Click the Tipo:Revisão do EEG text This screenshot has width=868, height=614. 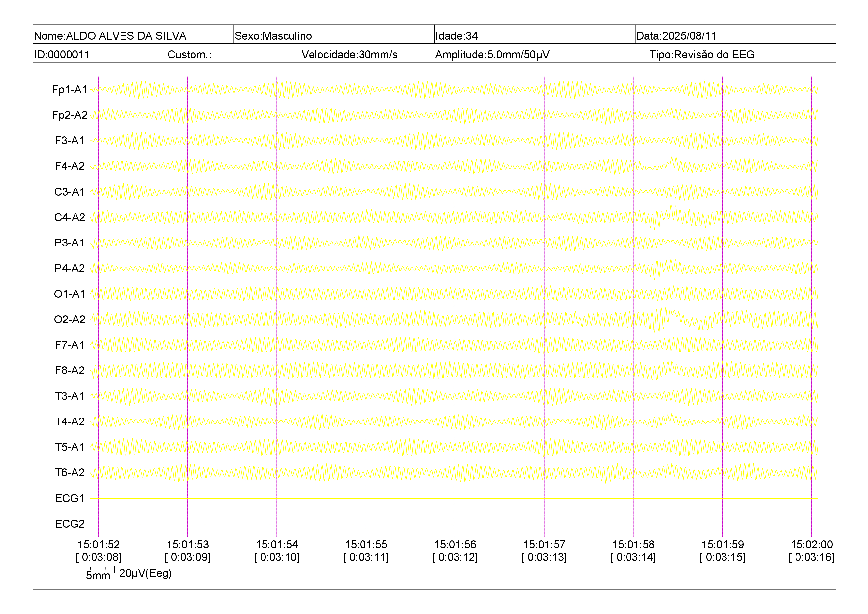(702, 55)
